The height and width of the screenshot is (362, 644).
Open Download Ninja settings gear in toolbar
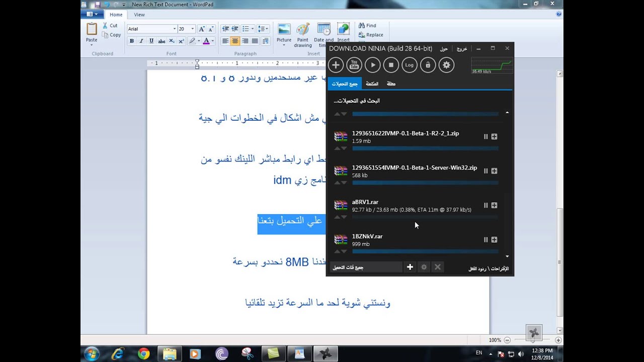[x=446, y=65]
